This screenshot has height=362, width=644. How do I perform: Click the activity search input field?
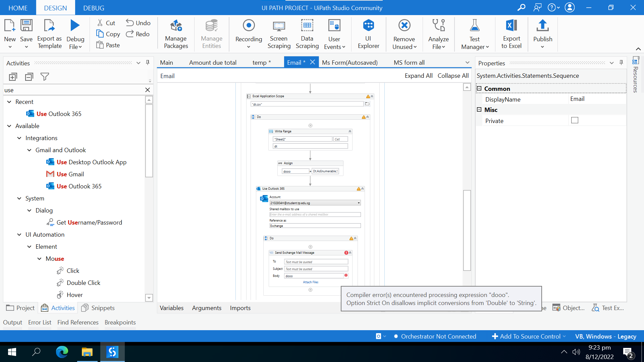click(74, 90)
